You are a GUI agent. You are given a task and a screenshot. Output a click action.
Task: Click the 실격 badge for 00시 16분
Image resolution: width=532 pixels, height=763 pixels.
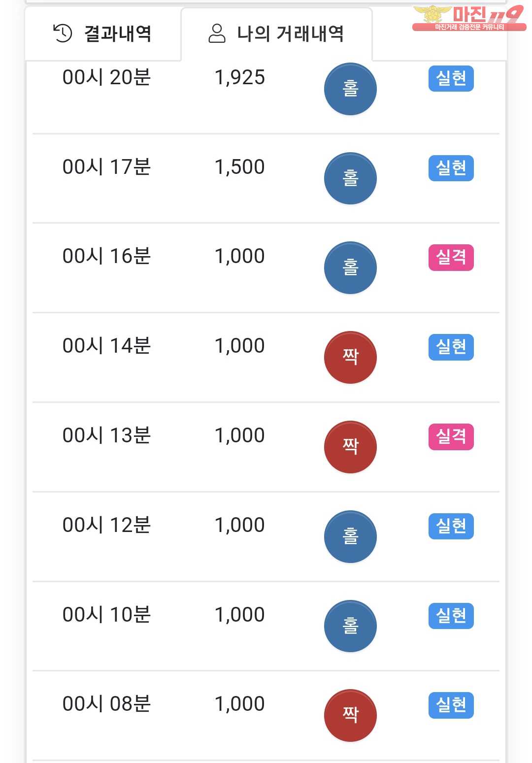click(x=451, y=258)
